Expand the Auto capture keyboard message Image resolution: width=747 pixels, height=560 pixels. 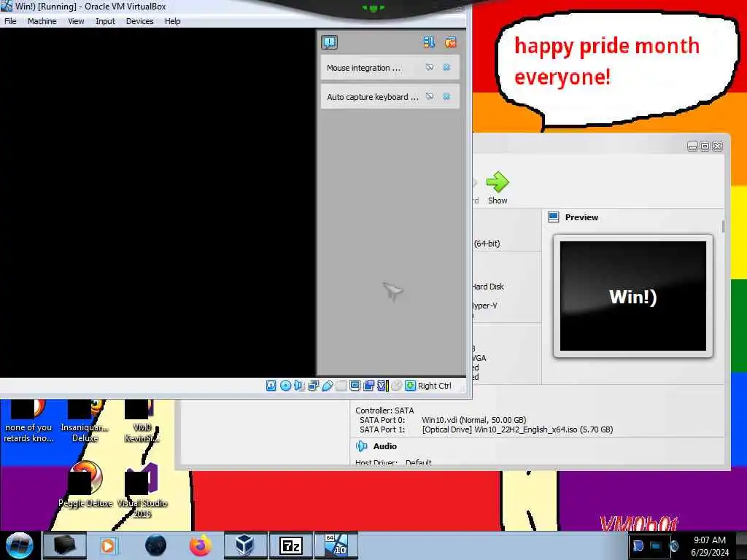(x=373, y=97)
